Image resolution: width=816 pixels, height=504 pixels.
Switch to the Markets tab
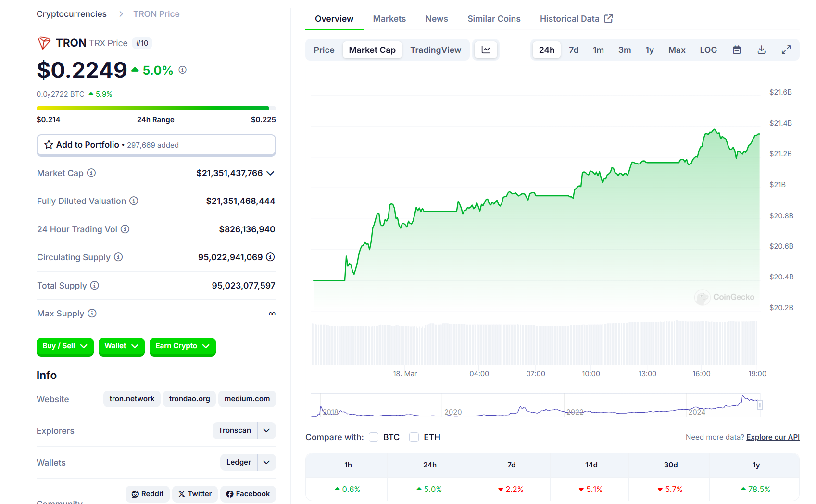pyautogui.click(x=389, y=19)
